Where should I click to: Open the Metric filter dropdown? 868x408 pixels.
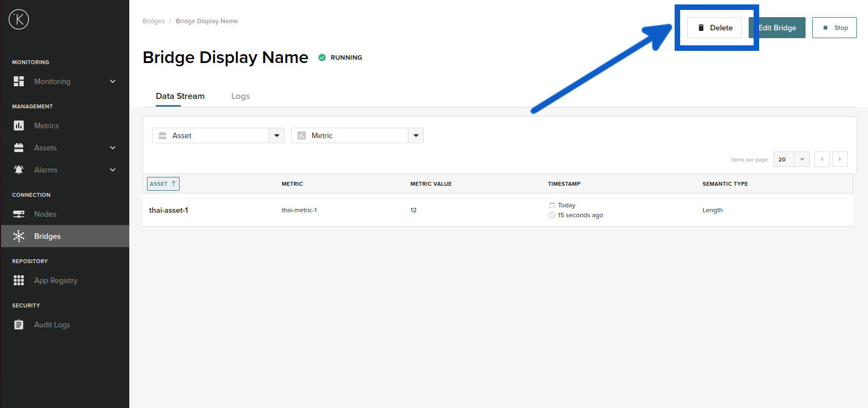tap(415, 135)
